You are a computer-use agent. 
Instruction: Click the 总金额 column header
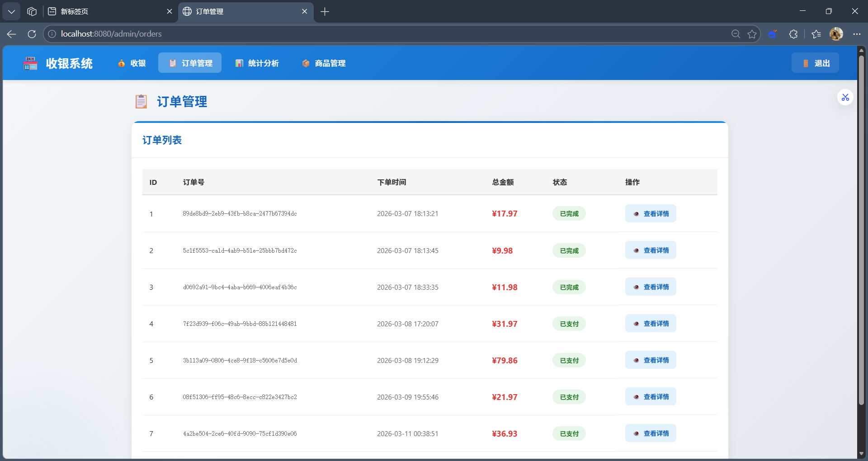pyautogui.click(x=503, y=182)
